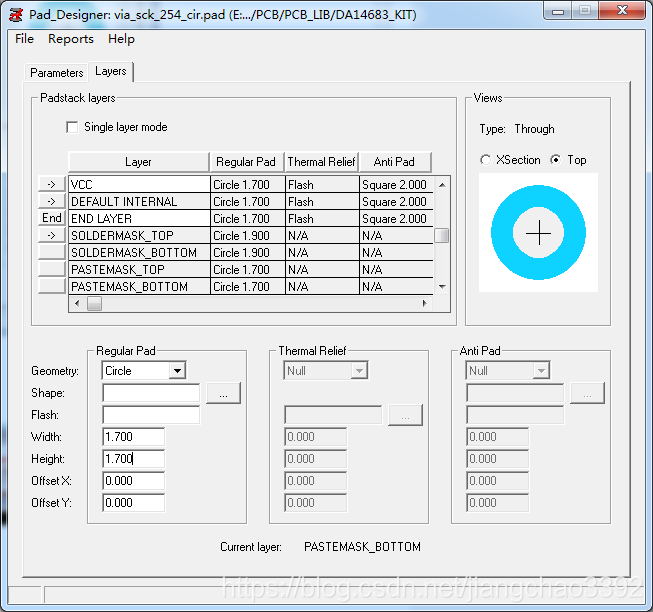Enable Single layer mode checkbox
This screenshot has width=653, height=612.
click(72, 128)
